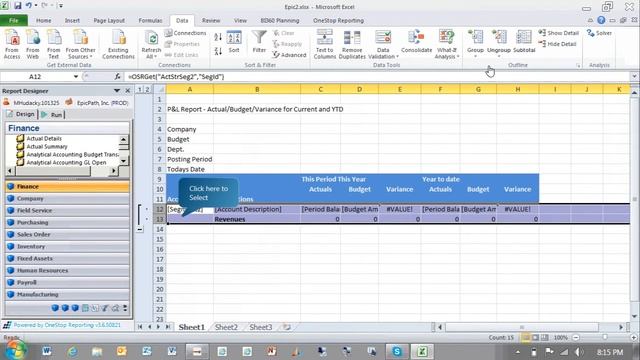This screenshot has width=640, height=360.
Task: Collapse the outline group with minus button
Action: click(140, 229)
